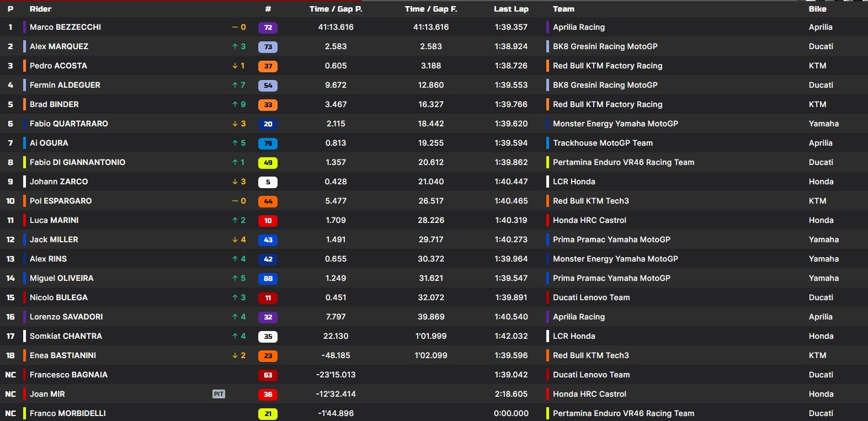
Task: Click the red 10 badge for Marini
Action: 268,221
